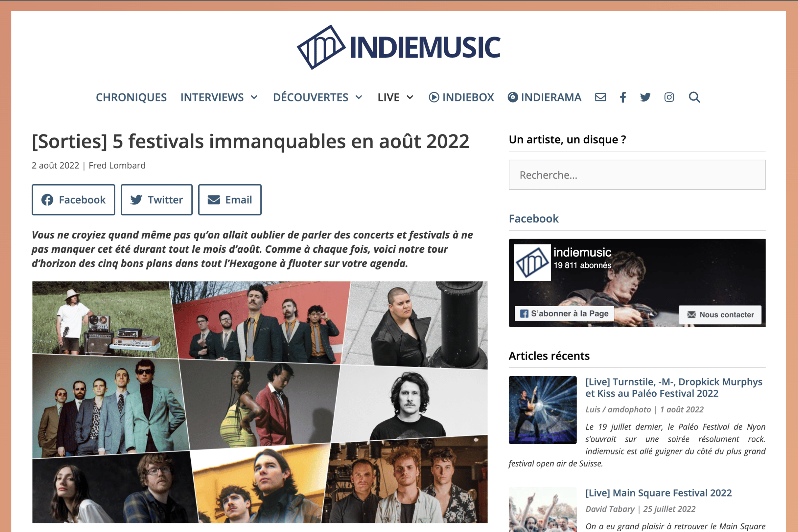Open the Paléo Festival concert thumbnail
Image resolution: width=798 pixels, height=532 pixels.
tap(542, 410)
